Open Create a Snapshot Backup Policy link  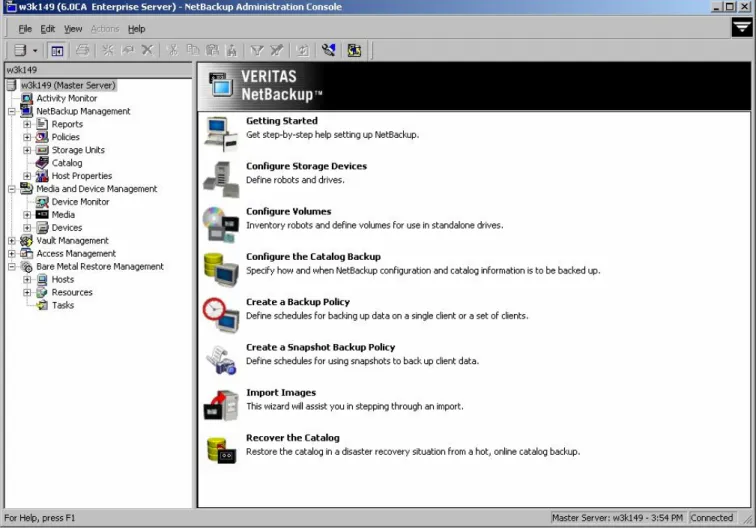tap(321, 348)
